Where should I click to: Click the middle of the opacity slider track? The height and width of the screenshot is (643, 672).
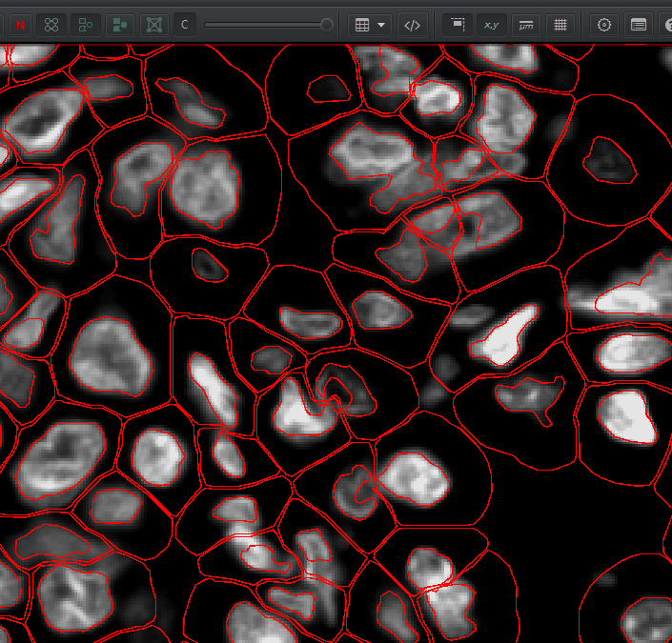click(x=266, y=25)
